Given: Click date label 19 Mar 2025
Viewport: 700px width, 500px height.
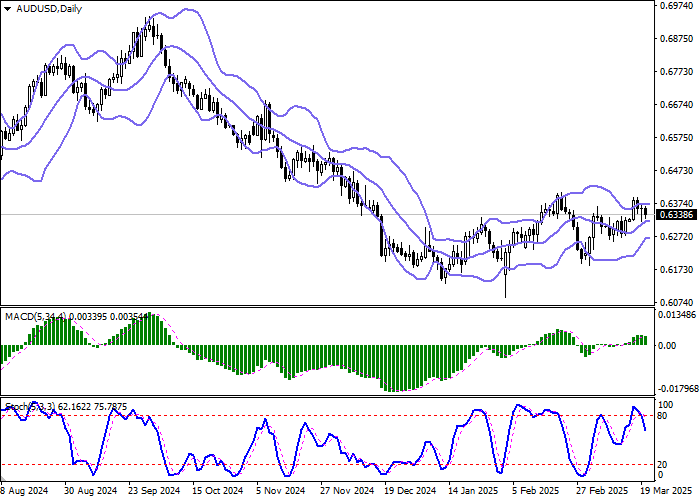Looking at the screenshot, I should pyautogui.click(x=666, y=491).
